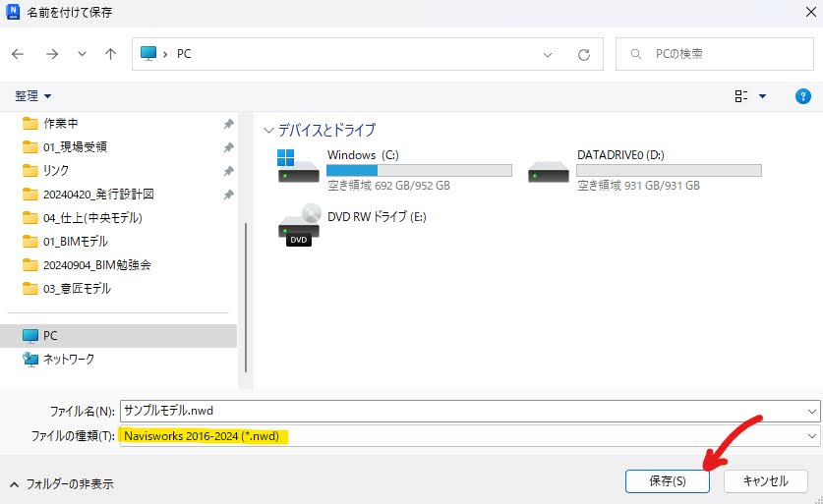Click フォルダーの非表示 to hide folders

[62, 484]
